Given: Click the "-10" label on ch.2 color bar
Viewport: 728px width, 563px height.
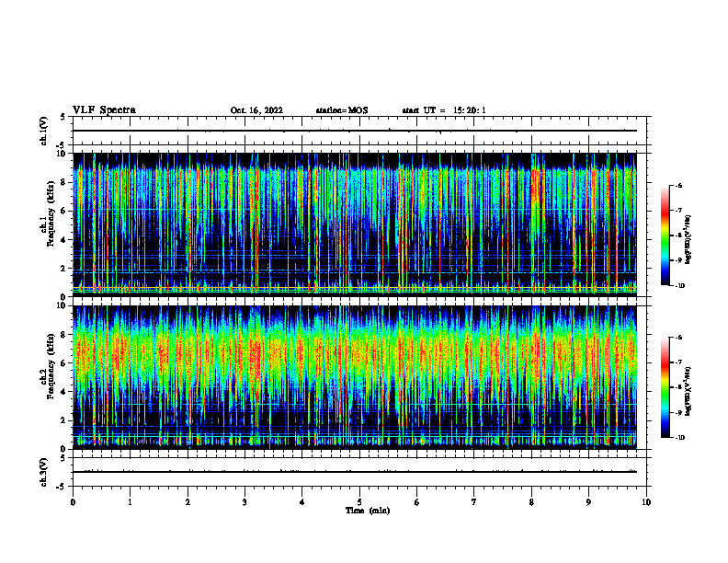Looking at the screenshot, I should pos(679,438).
